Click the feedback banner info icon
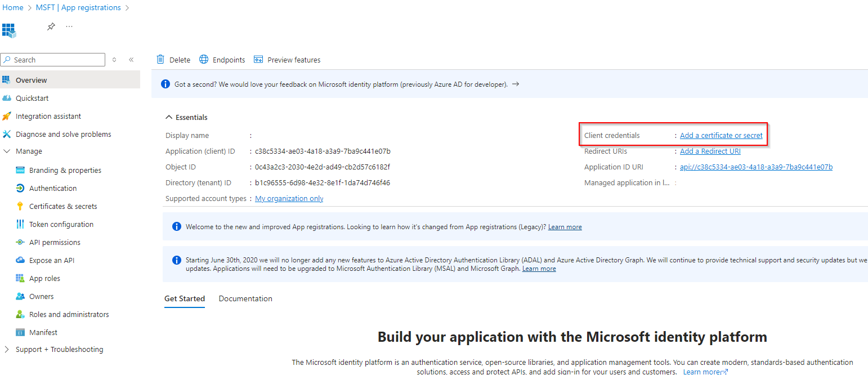This screenshot has height=375, width=868. click(165, 84)
